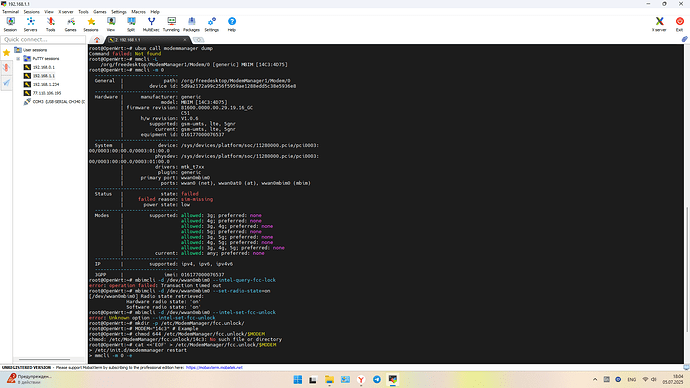Click the Exit icon

click(x=679, y=24)
